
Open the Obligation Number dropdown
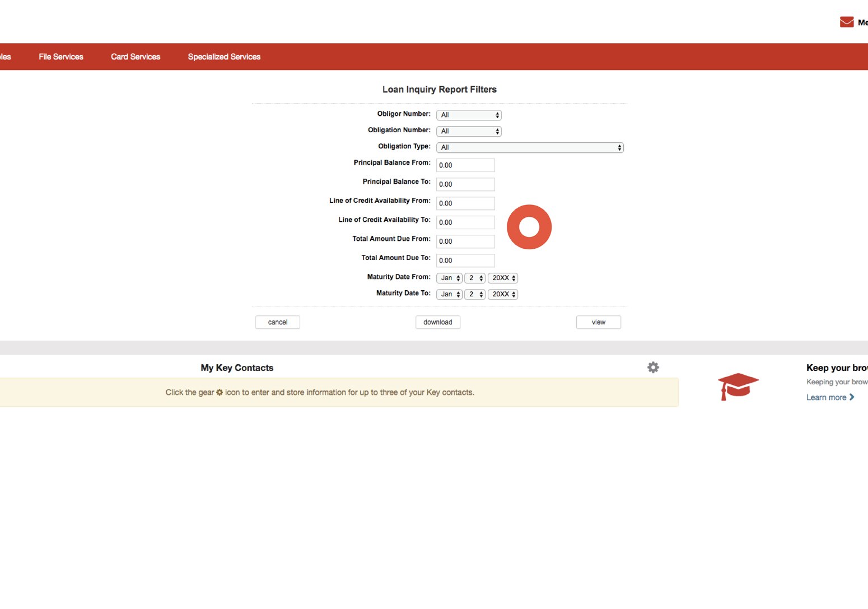(469, 131)
